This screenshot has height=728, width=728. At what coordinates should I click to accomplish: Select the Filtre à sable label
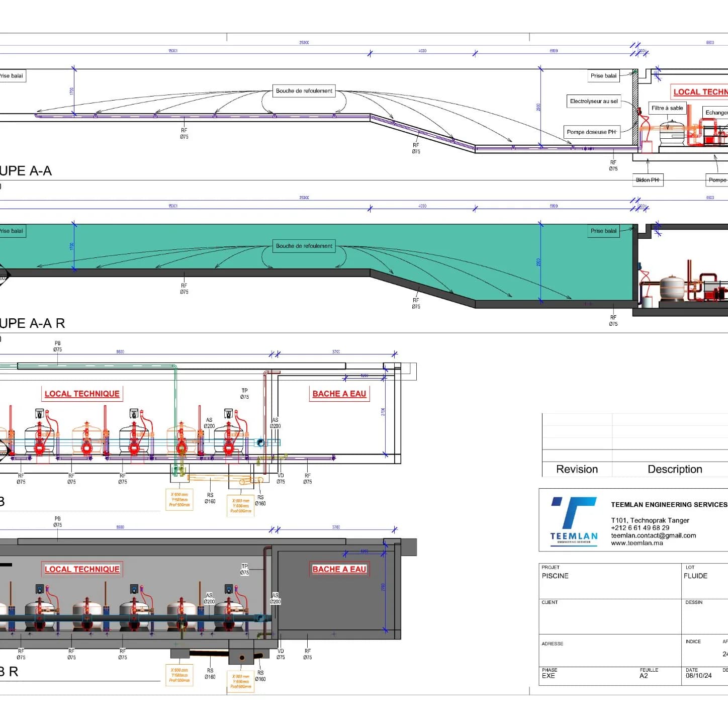click(x=667, y=108)
